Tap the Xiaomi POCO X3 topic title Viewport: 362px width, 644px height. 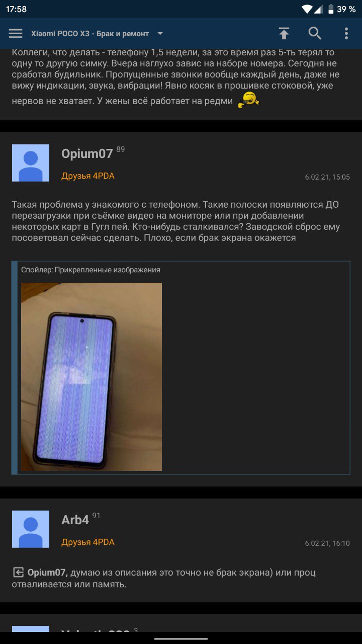tap(90, 34)
